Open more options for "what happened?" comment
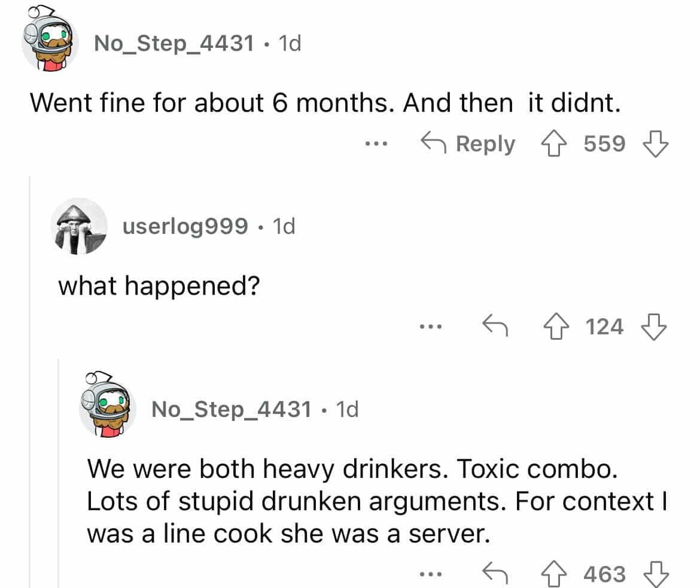This screenshot has width=700, height=588. (x=429, y=327)
